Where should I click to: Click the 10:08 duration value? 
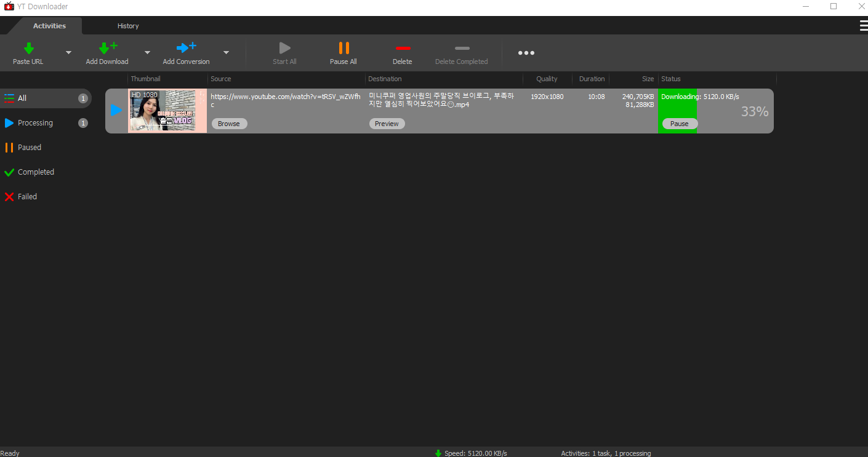pos(597,97)
